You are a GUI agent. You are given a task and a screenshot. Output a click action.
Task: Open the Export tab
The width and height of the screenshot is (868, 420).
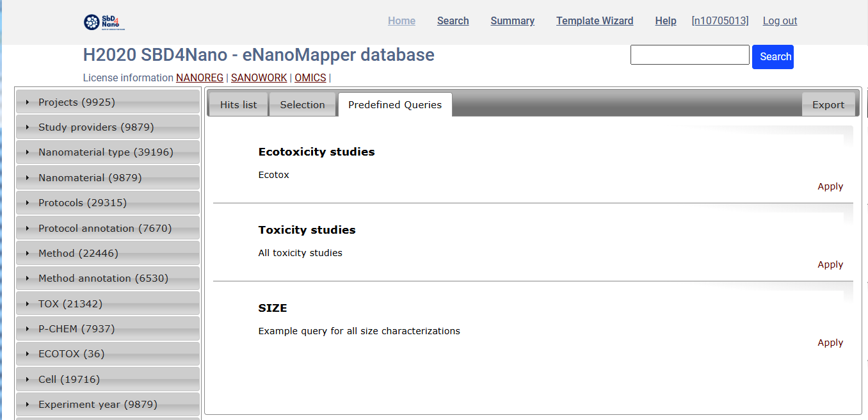pos(828,105)
